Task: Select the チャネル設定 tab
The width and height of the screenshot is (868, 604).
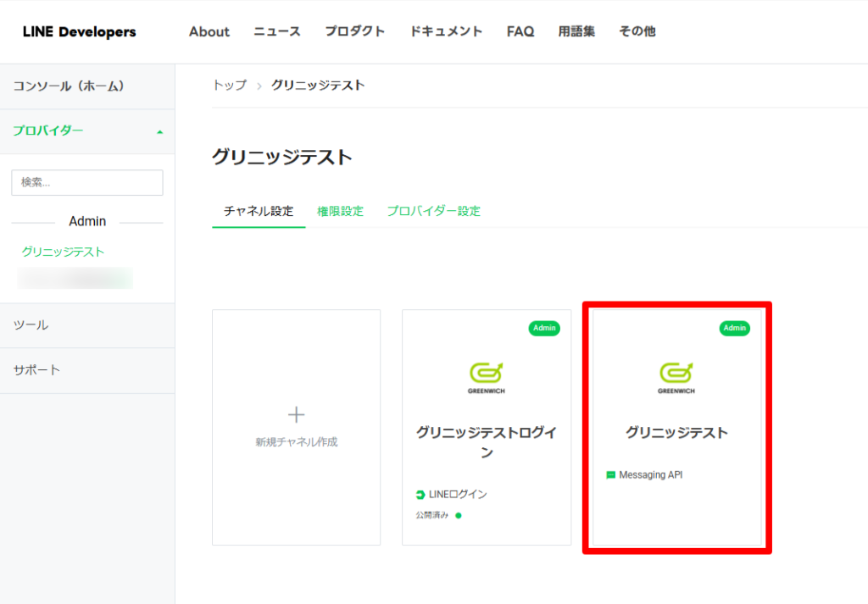Action: (x=259, y=211)
